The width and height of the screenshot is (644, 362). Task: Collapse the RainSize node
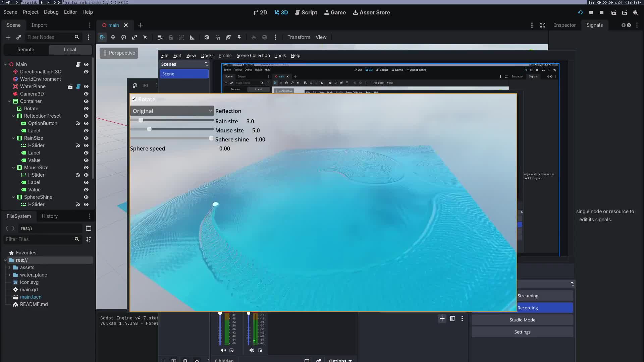pos(13,138)
